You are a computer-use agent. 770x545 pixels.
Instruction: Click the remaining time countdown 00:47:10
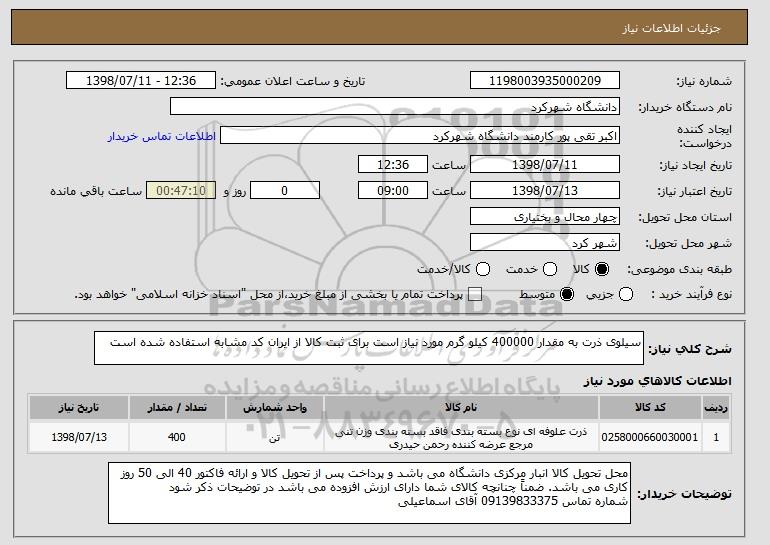click(181, 191)
